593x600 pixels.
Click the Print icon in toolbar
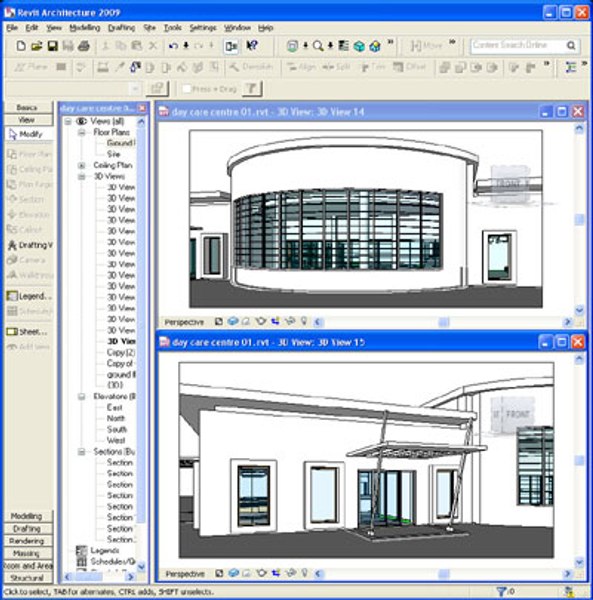click(x=84, y=46)
